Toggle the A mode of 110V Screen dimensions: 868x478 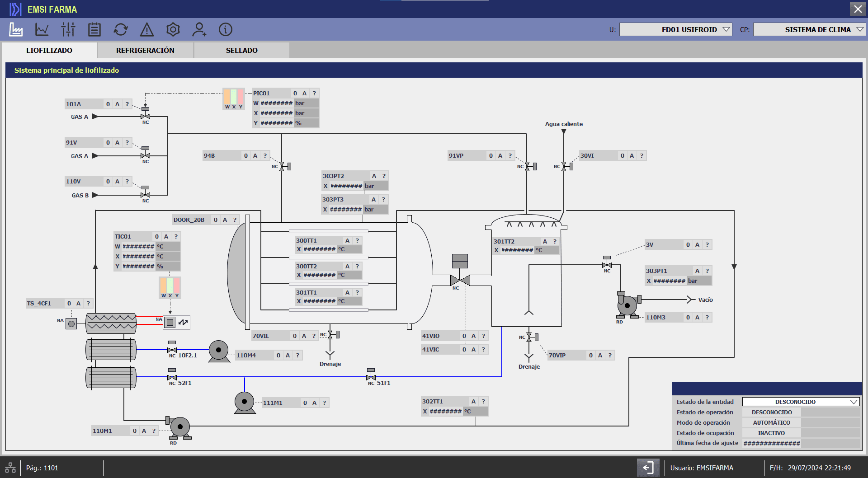(117, 181)
